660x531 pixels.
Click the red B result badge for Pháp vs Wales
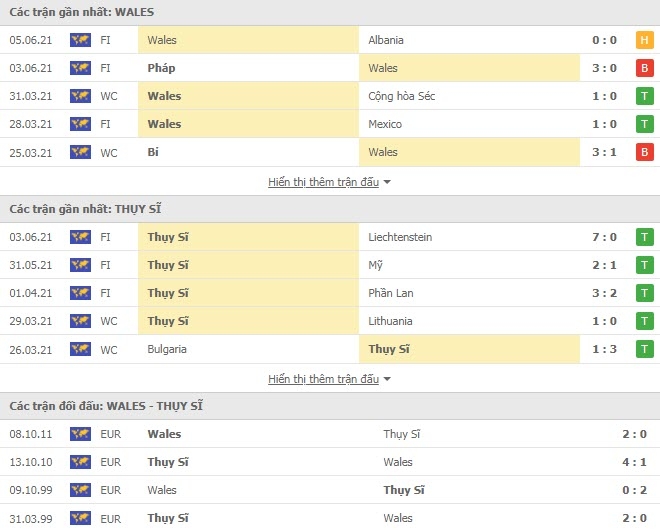645,68
